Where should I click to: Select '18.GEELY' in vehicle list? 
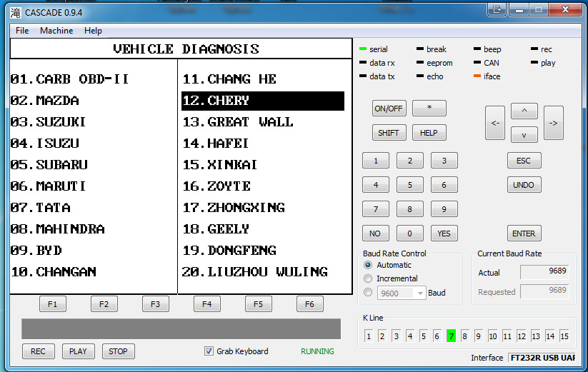coord(216,229)
